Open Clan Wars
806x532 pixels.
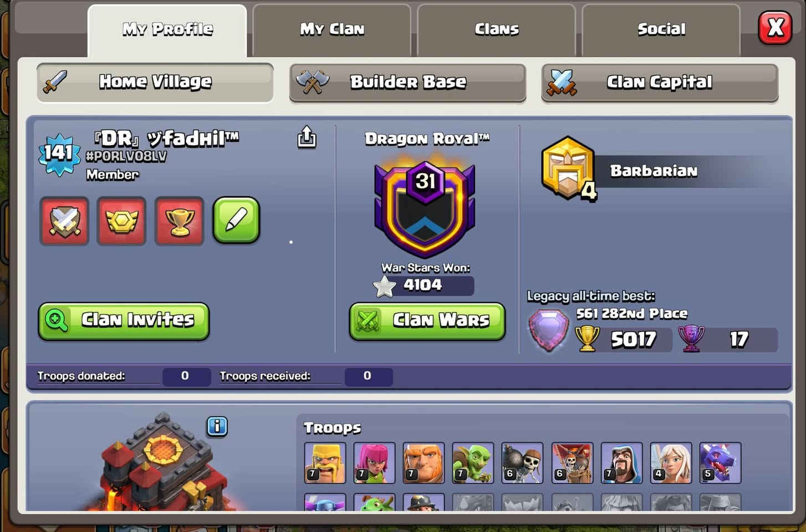(427, 321)
